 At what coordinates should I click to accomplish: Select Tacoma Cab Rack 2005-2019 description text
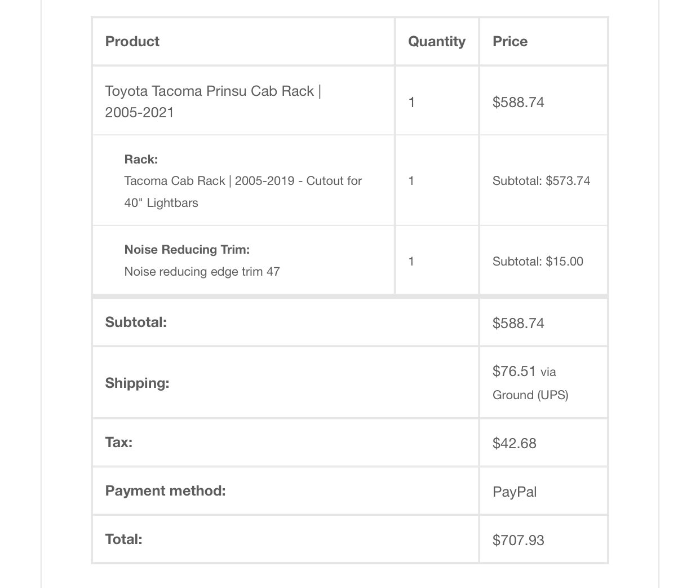pos(243,192)
